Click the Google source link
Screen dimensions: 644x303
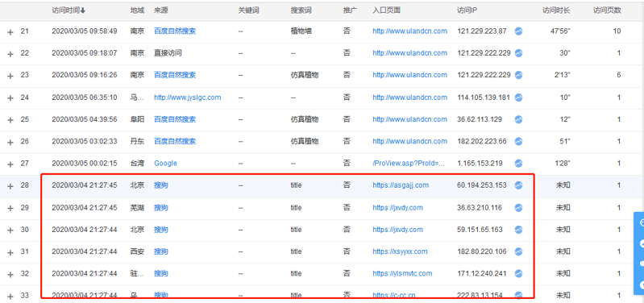coord(165,164)
